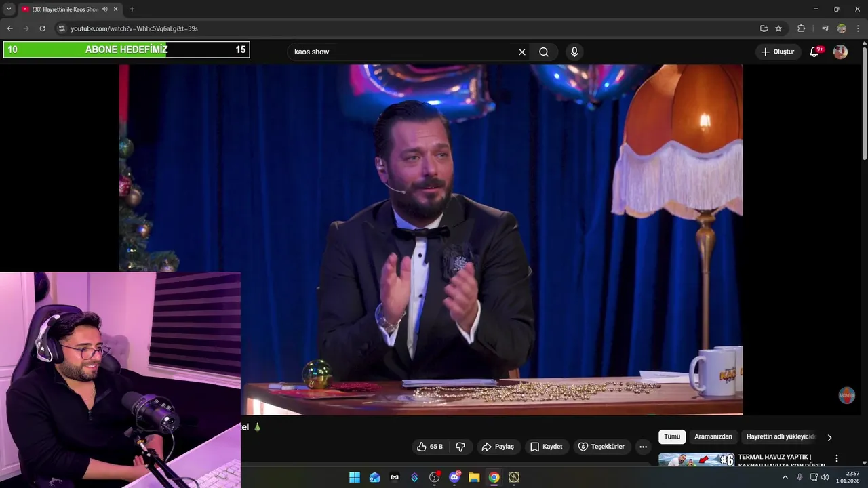The height and width of the screenshot is (488, 868).
Task: Go back with the browser back arrow
Action: tap(9, 28)
